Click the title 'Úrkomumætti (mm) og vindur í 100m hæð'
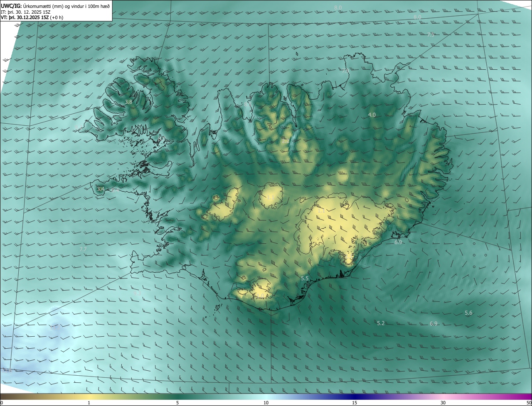The height and width of the screenshot is (406, 532). [67, 6]
